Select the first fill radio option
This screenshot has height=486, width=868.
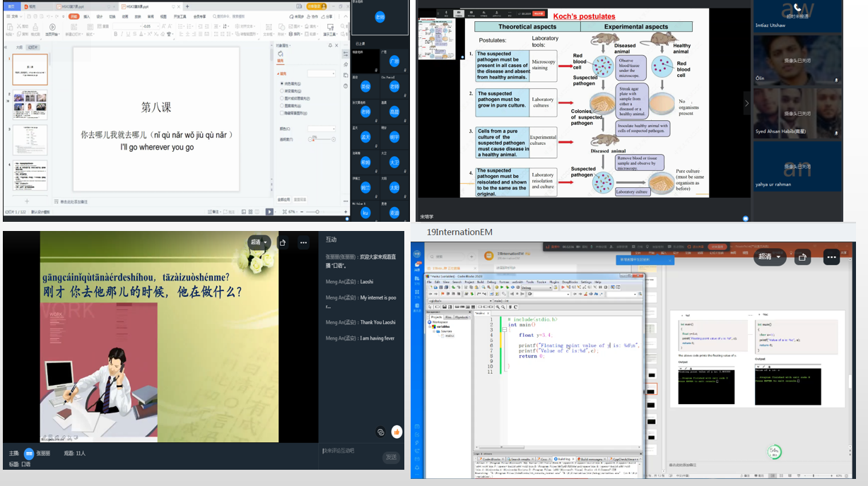pyautogui.click(x=282, y=83)
